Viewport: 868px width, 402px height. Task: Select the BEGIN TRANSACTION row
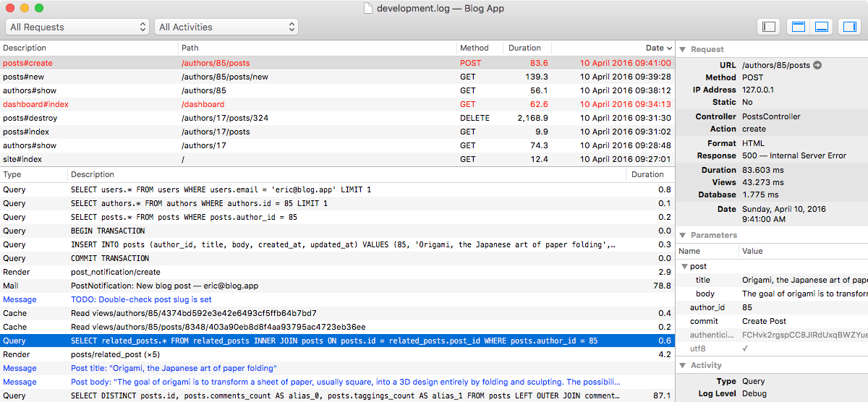pos(337,231)
